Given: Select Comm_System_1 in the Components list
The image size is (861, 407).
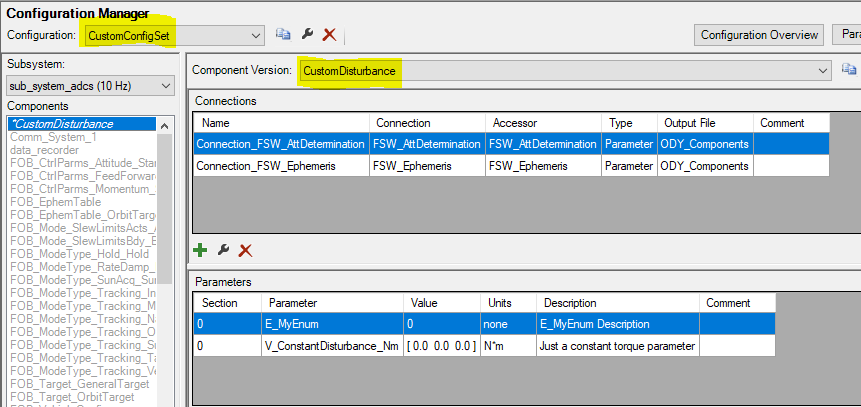Looking at the screenshot, I should pos(53,137).
